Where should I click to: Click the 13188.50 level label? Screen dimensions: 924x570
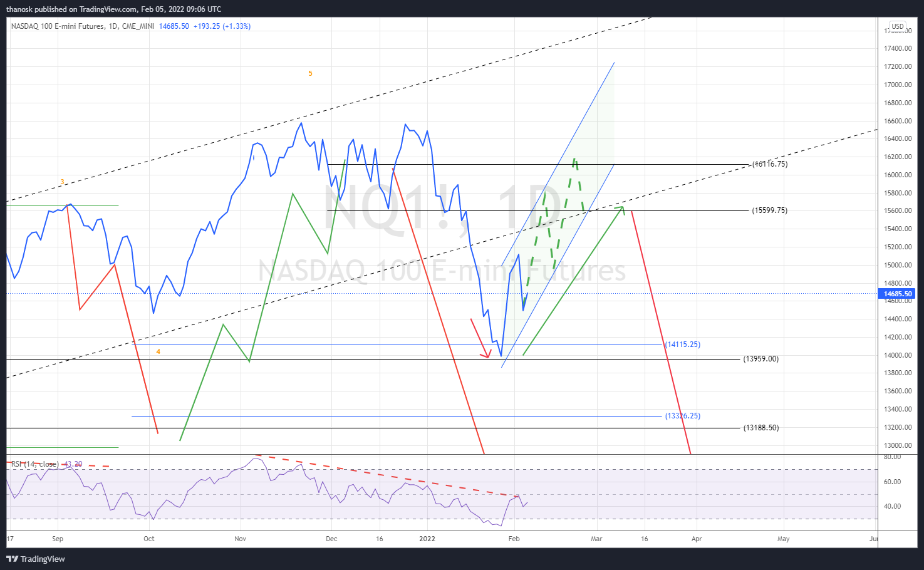point(761,428)
